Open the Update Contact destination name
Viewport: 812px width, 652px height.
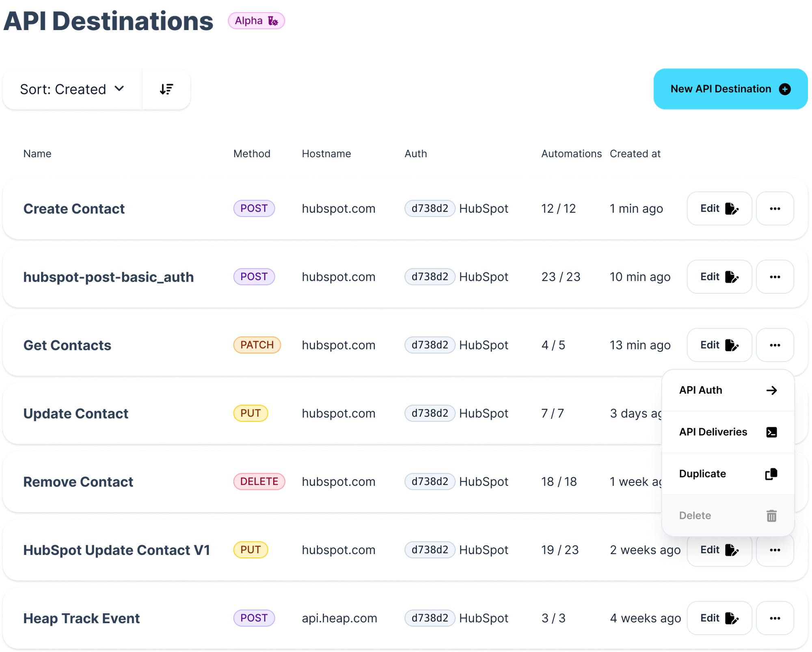point(76,413)
